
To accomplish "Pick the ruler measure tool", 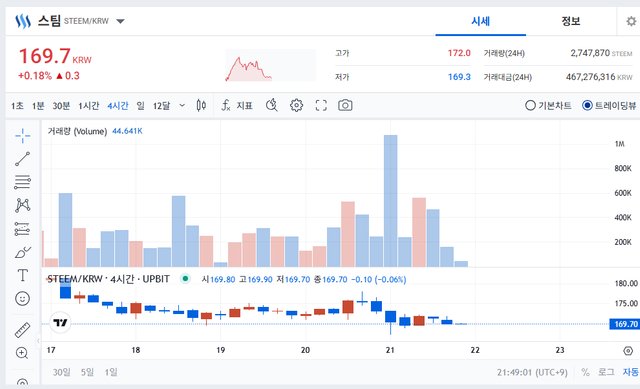I will pos(22,330).
